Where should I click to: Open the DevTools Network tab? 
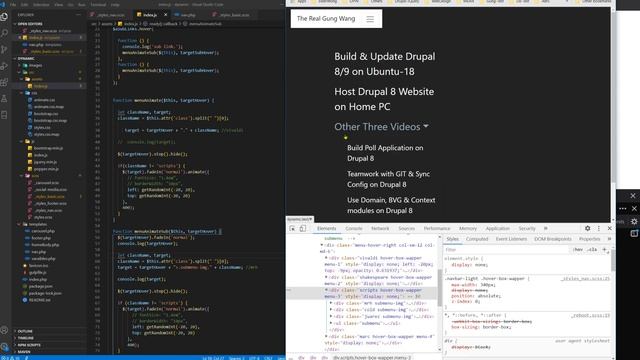(380, 229)
